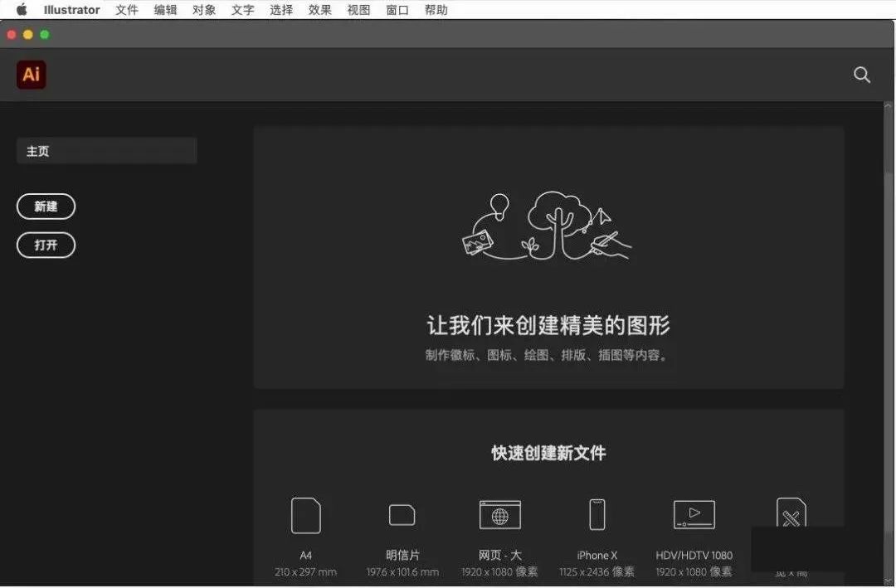Maximize the window with green button
Screen dimensions: 896x588
click(x=45, y=35)
